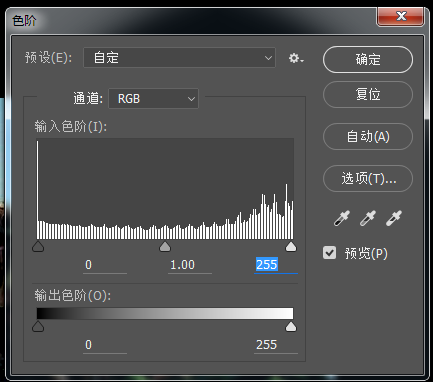The image size is (433, 382).
Task: Click the 复位 reset button
Action: point(368,95)
